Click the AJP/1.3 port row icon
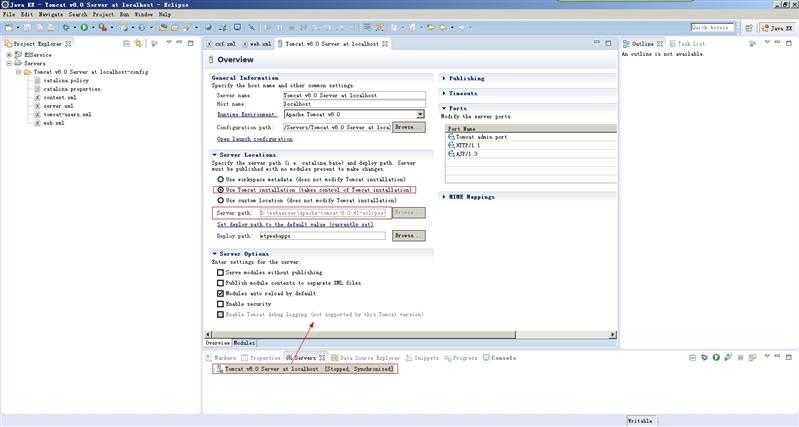This screenshot has width=799, height=427. 451,153
